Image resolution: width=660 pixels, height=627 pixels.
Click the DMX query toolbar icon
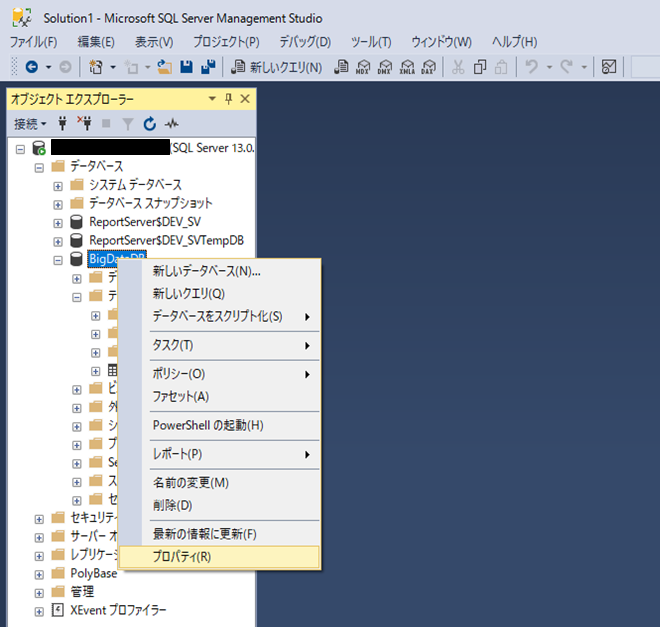click(x=385, y=67)
